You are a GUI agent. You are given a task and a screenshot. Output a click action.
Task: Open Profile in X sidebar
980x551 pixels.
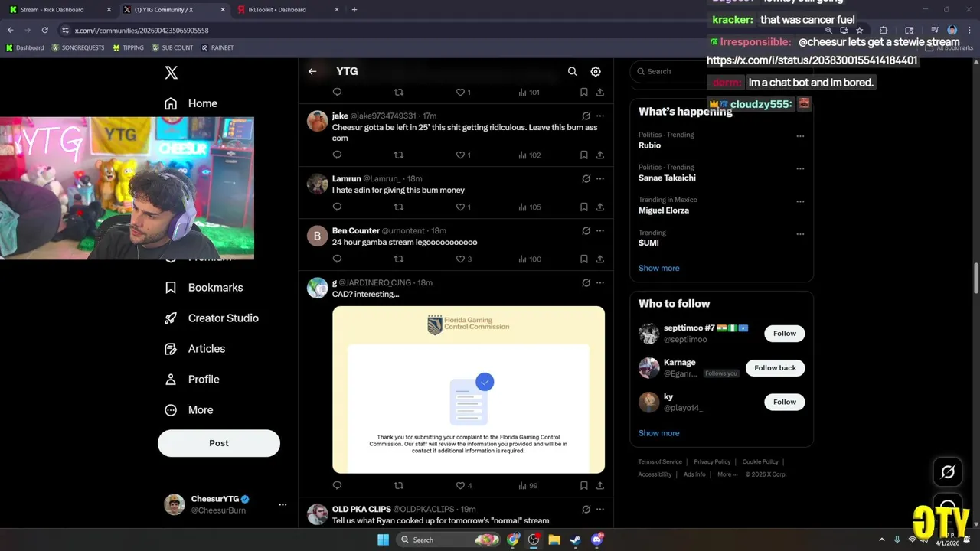[x=192, y=380]
